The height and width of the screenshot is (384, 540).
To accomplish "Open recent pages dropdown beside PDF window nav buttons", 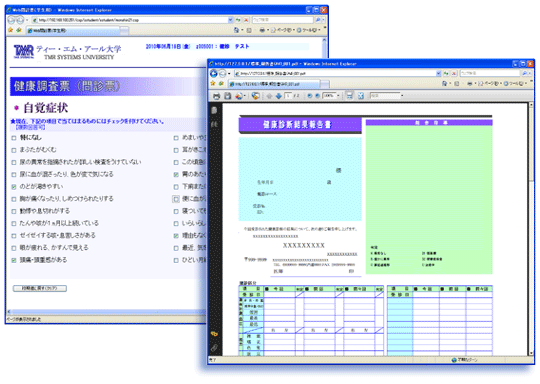I will [229, 73].
